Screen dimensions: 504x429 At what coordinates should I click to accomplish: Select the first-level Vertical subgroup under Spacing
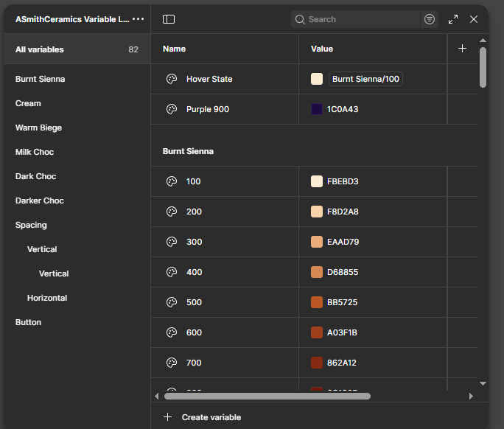coord(42,249)
